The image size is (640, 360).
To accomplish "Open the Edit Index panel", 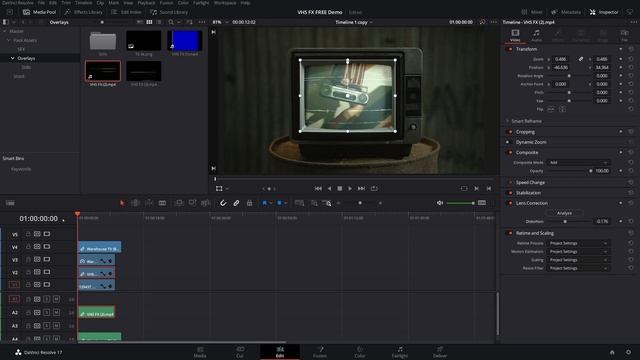I will (126, 12).
